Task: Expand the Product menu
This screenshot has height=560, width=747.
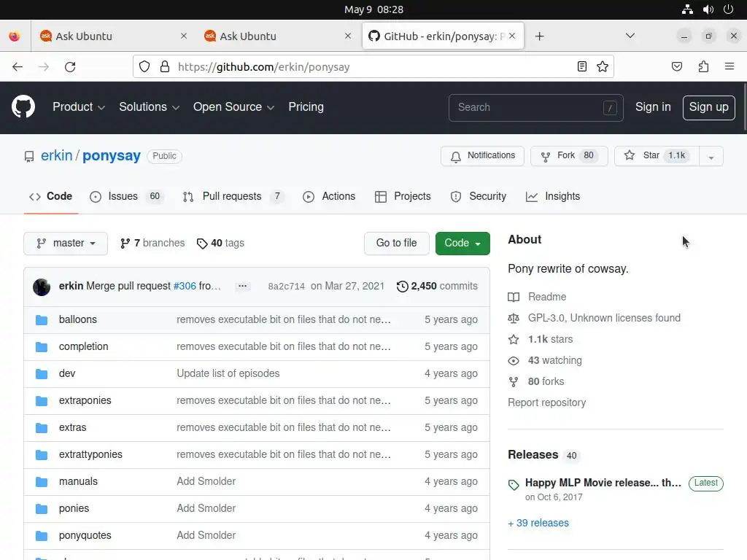Action: tap(79, 107)
